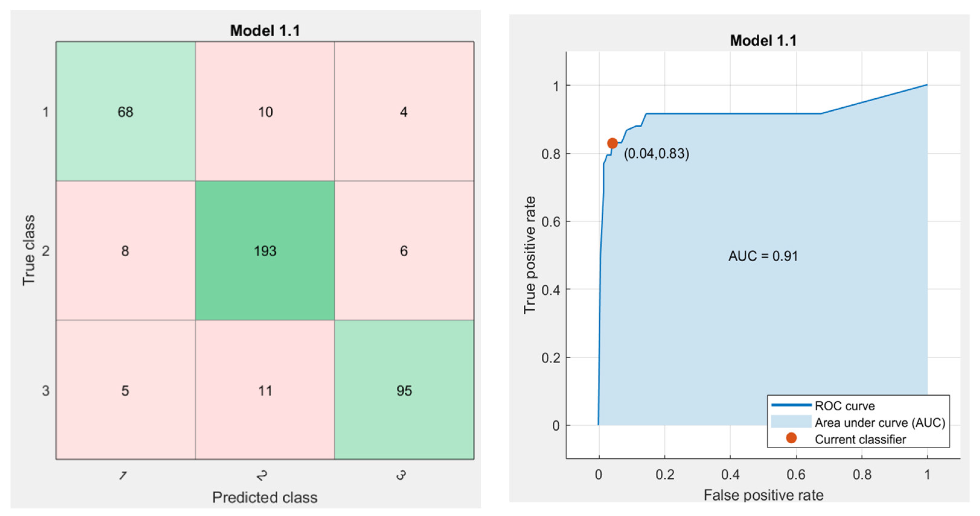Click the orange dot in the legend
This screenshot has width=980, height=516.
tap(791, 438)
